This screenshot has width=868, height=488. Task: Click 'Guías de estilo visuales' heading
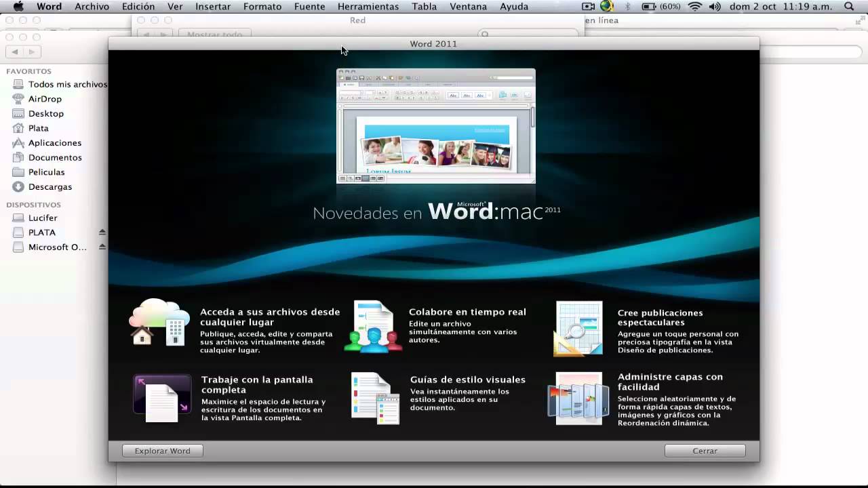[468, 380]
